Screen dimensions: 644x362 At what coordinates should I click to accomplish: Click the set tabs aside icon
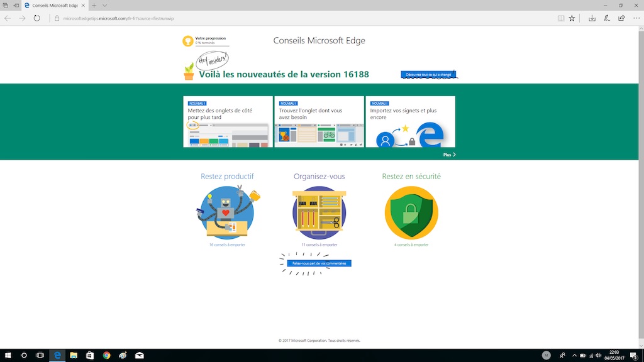tap(16, 5)
